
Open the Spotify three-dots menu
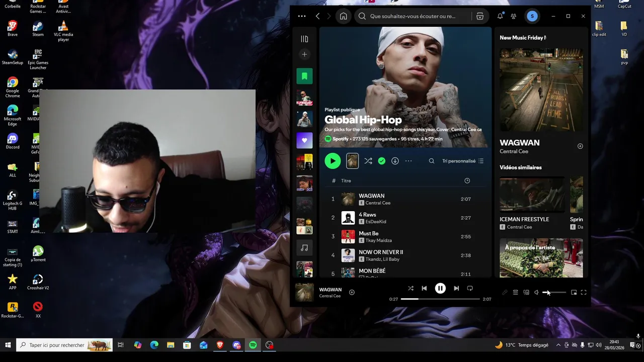[301, 16]
